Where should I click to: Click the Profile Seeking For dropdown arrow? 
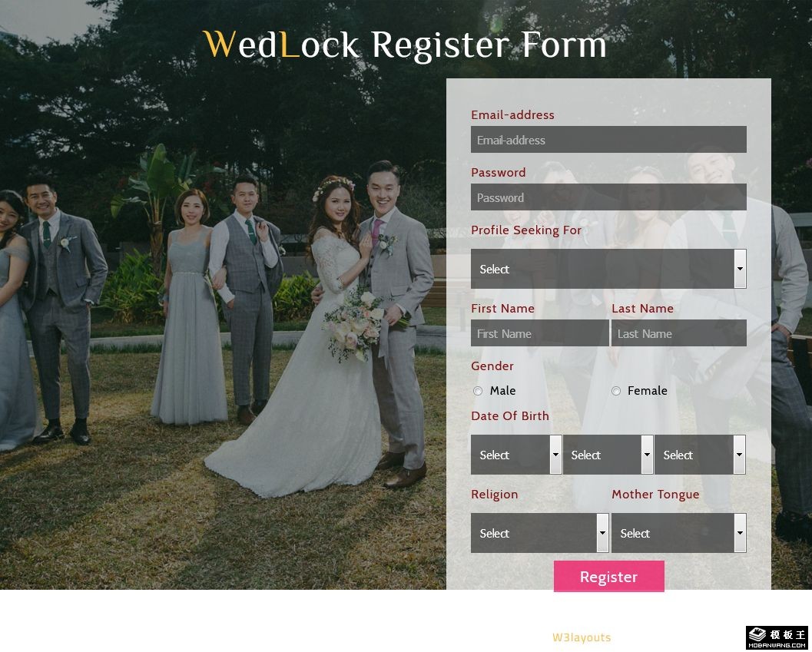[x=740, y=269]
